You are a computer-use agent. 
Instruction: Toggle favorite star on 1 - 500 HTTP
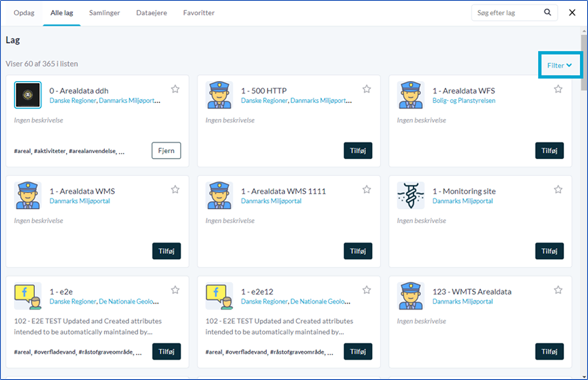tap(366, 89)
